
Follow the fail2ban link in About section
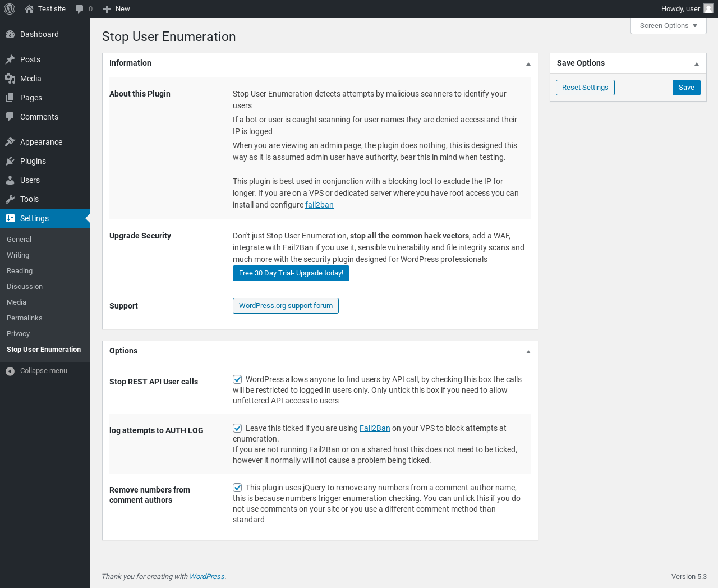point(319,205)
